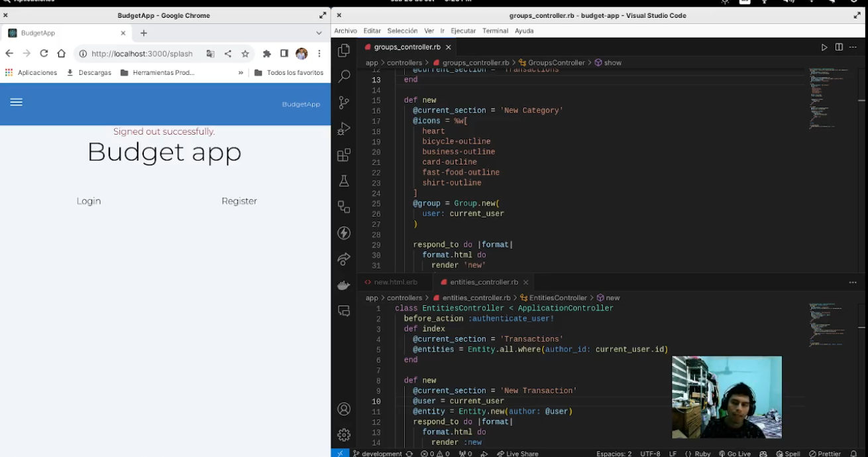Toggle Spell checker in status bar
This screenshot has width=868, height=457.
click(x=788, y=454)
